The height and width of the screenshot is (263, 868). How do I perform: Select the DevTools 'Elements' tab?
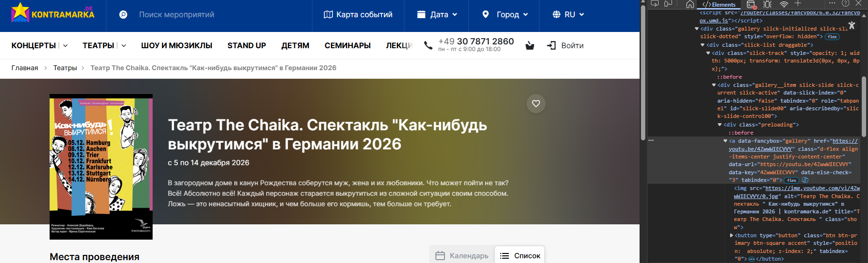pos(719,4)
